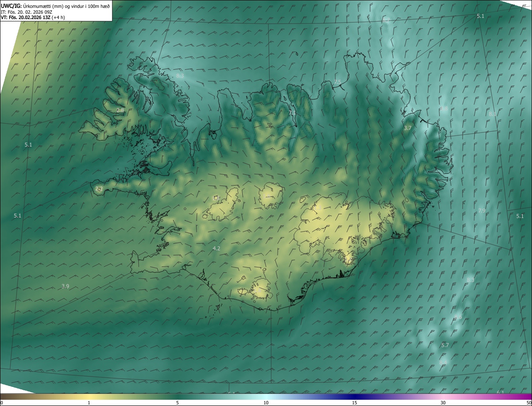The height and width of the screenshot is (406, 532).
Task: Pick the 7.5 value label on the map
Action: coord(337,82)
